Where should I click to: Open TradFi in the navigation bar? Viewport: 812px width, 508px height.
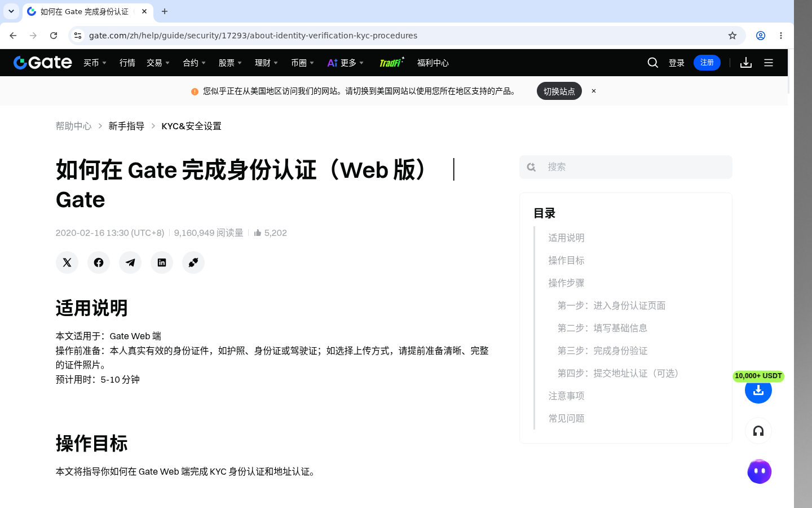(x=392, y=63)
